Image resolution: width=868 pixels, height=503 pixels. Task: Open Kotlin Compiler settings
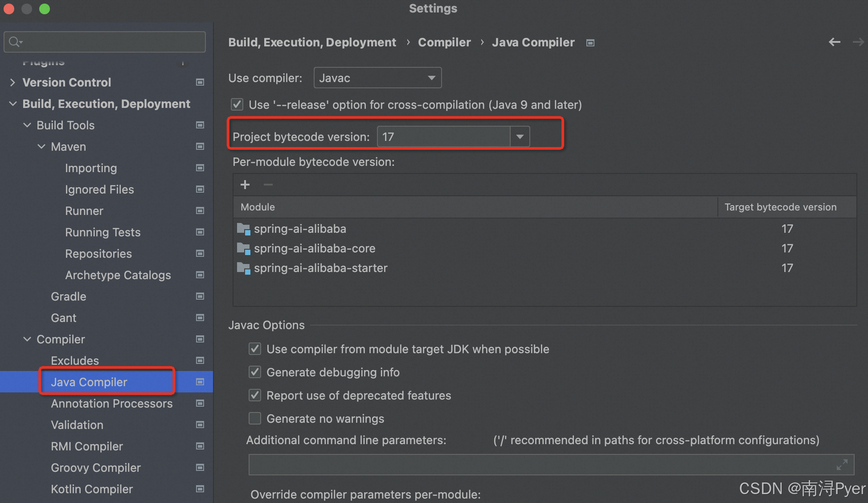[92, 489]
